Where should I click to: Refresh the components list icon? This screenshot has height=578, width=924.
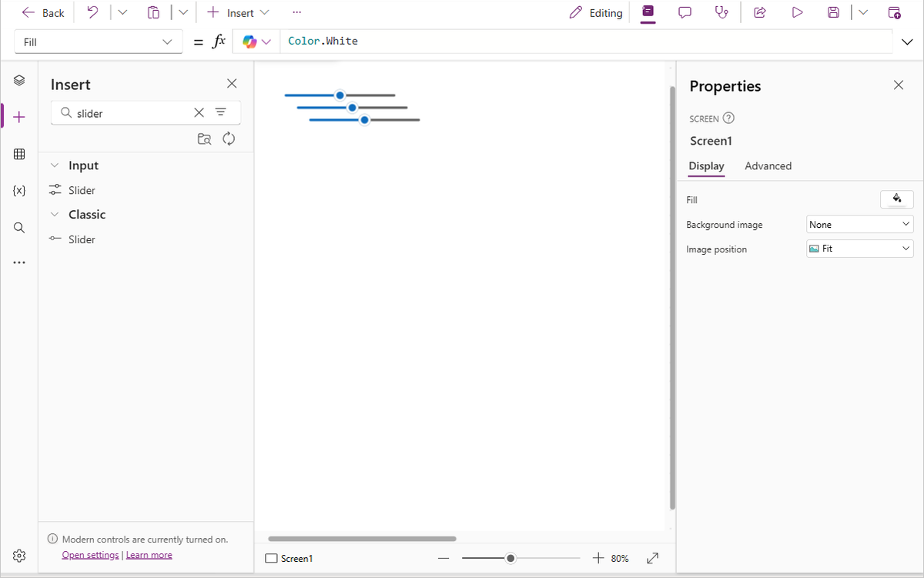point(228,139)
